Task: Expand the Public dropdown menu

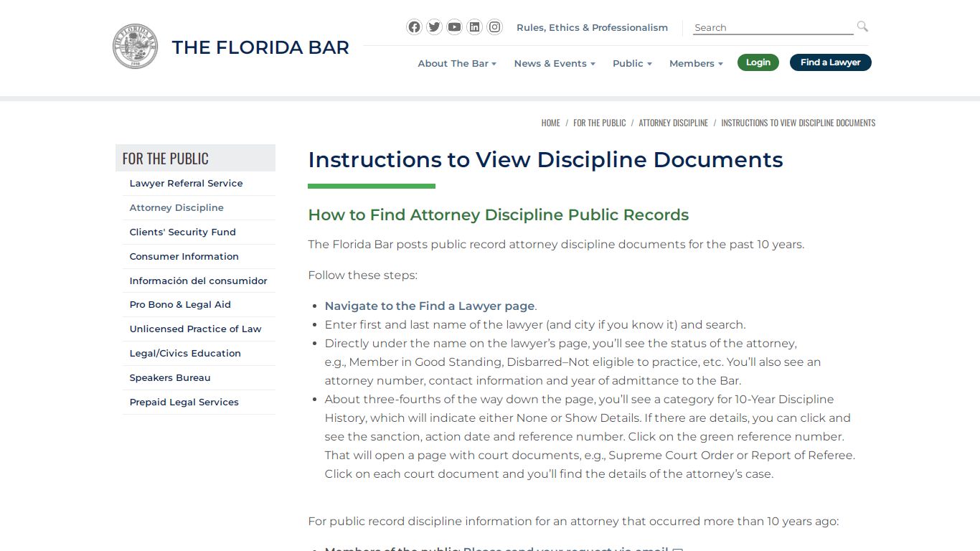Action: click(632, 63)
